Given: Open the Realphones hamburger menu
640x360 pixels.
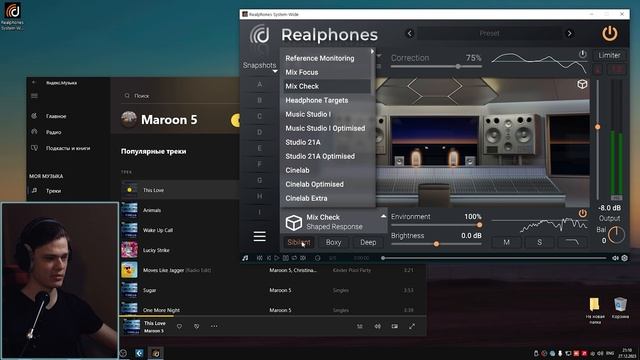Looking at the screenshot, I should [260, 236].
